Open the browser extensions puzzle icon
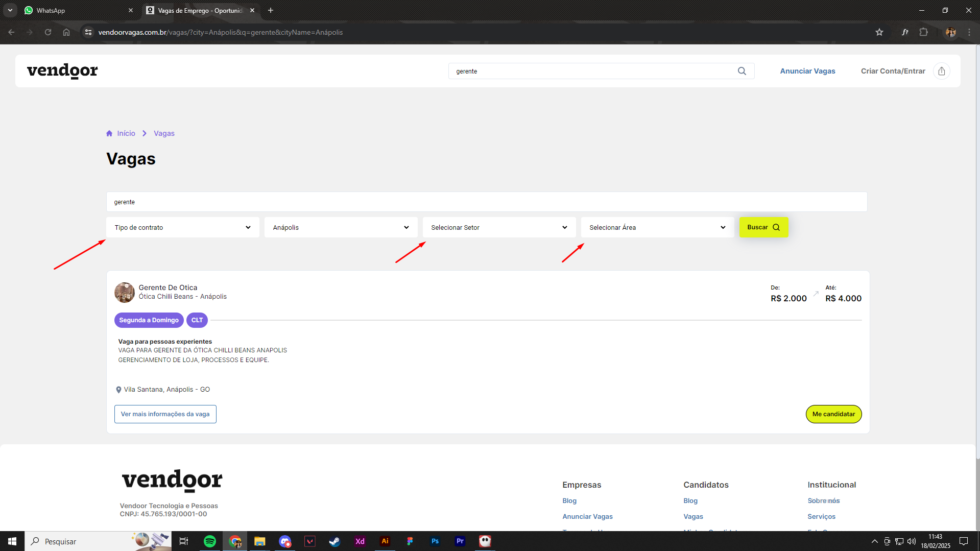Viewport: 980px width, 551px height. 923,32
